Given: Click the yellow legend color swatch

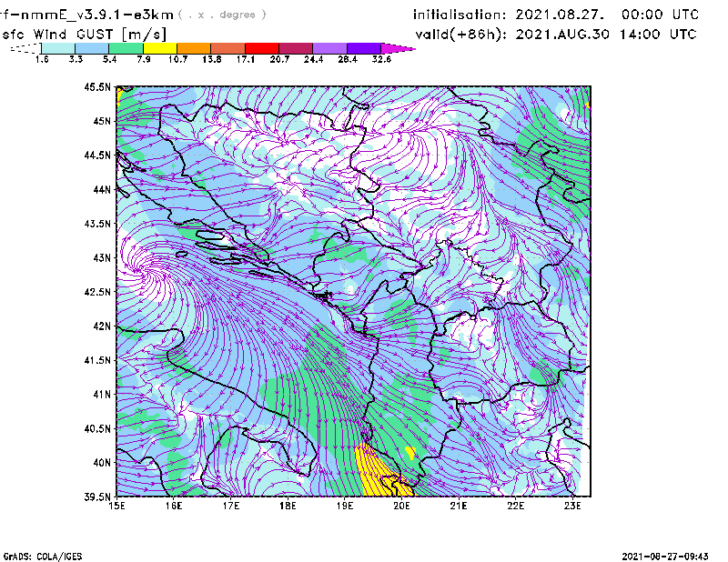Looking at the screenshot, I should (x=160, y=48).
